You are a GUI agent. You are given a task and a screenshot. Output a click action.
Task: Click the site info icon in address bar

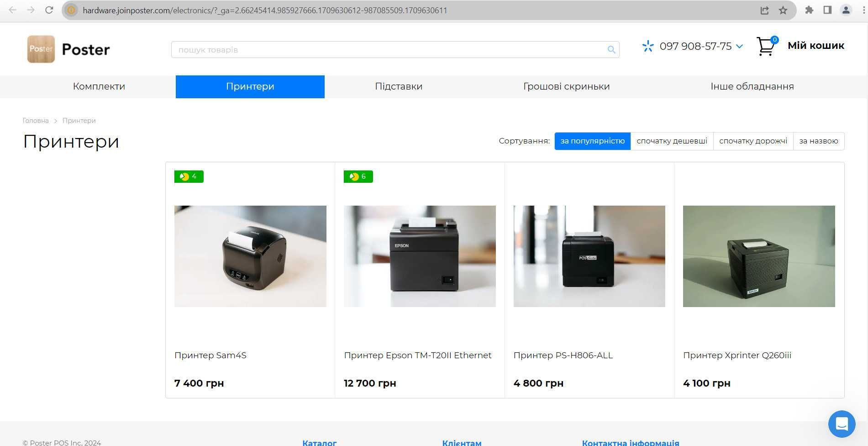click(x=71, y=10)
